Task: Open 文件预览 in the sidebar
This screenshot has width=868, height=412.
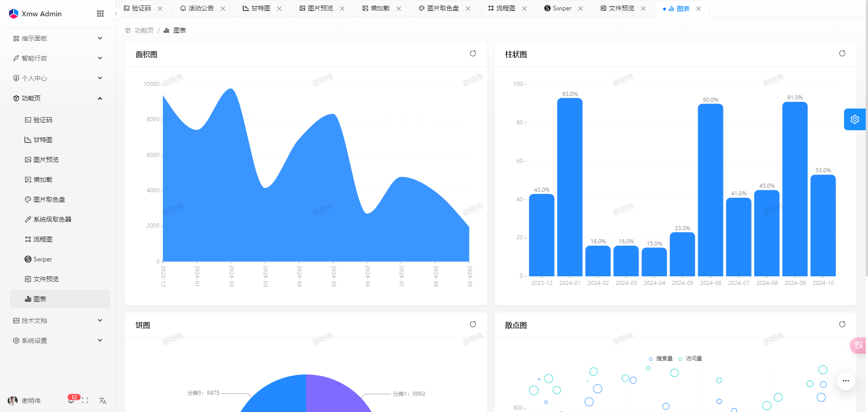Action: (x=60, y=279)
